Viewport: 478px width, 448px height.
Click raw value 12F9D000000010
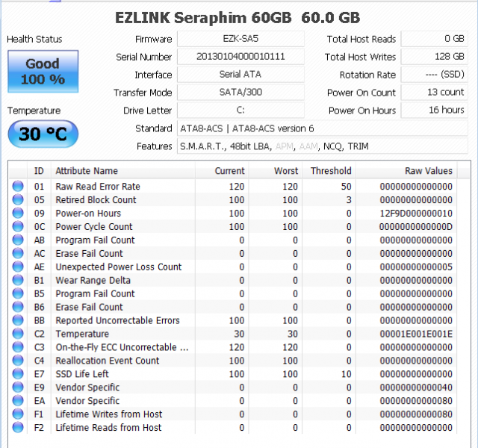pos(416,213)
